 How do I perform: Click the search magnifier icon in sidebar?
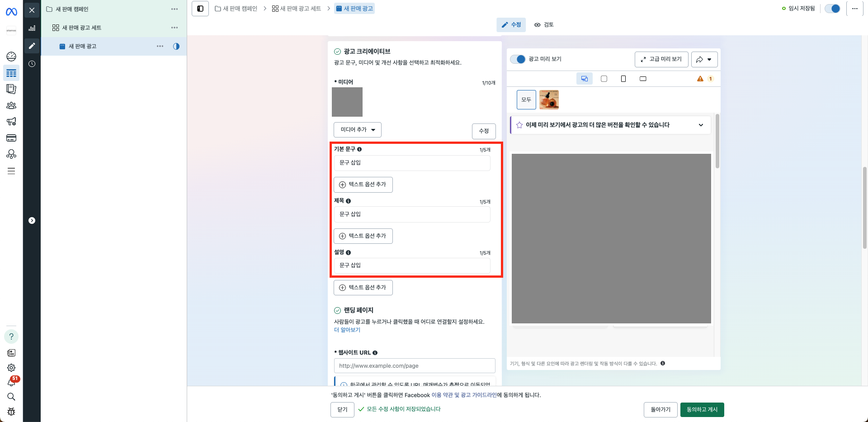coord(11,397)
